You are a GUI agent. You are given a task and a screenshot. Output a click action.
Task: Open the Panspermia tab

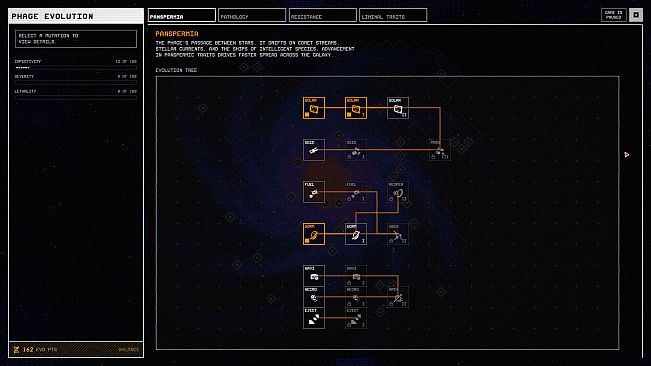(x=182, y=16)
